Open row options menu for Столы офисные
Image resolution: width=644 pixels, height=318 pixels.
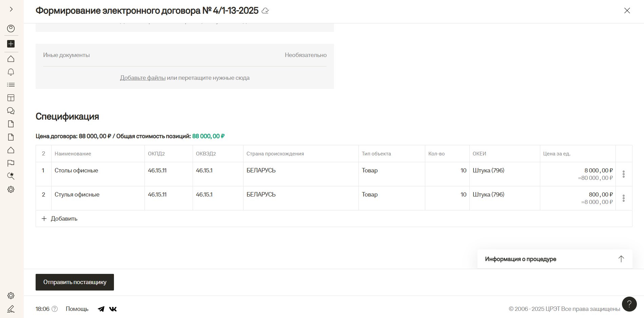click(x=624, y=174)
